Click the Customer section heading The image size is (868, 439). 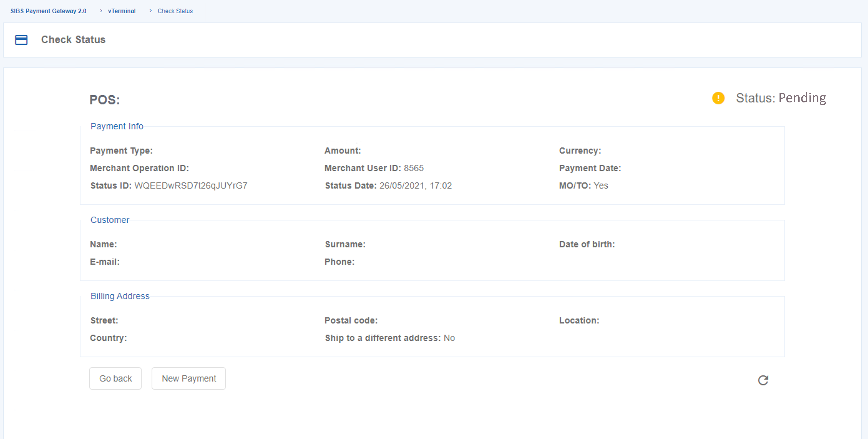point(109,220)
